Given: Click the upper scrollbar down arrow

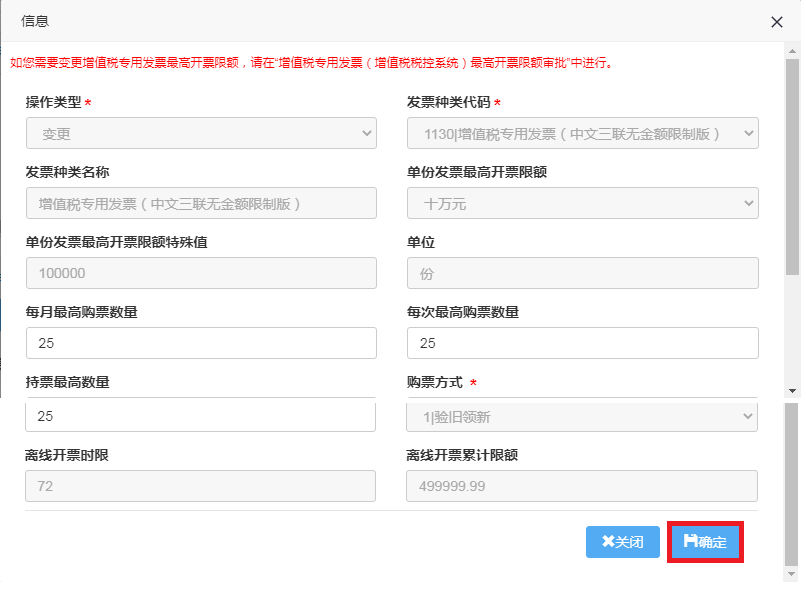Looking at the screenshot, I should 792,391.
